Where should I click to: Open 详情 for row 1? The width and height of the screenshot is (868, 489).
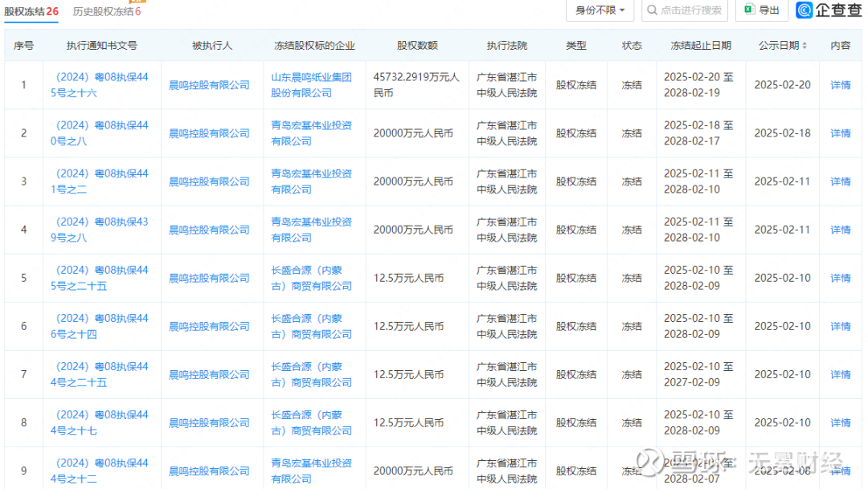pyautogui.click(x=841, y=84)
